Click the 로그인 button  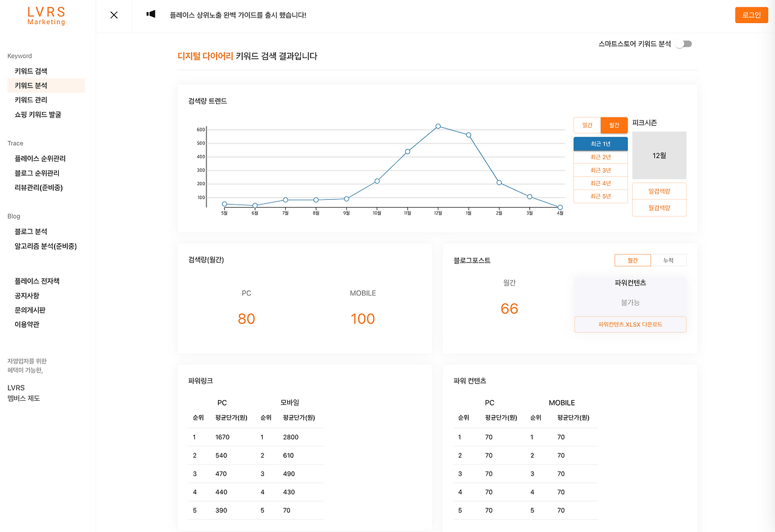click(751, 15)
